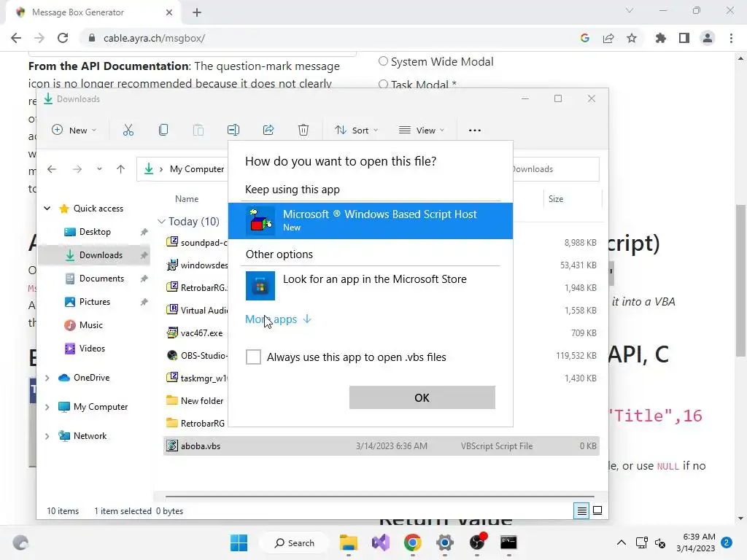This screenshot has width=747, height=560.
Task: Reload the Chrome page
Action: point(63,38)
